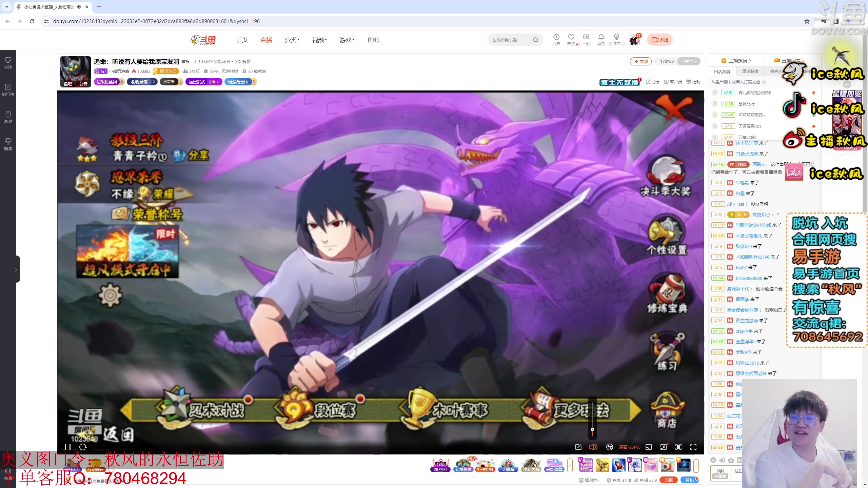Mute the player volume speaker
The height and width of the screenshot is (488, 868).
(x=593, y=447)
